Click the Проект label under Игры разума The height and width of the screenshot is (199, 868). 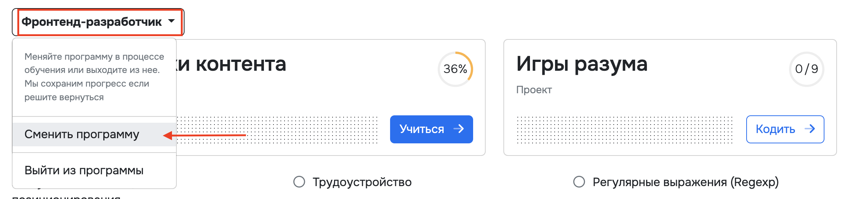534,90
